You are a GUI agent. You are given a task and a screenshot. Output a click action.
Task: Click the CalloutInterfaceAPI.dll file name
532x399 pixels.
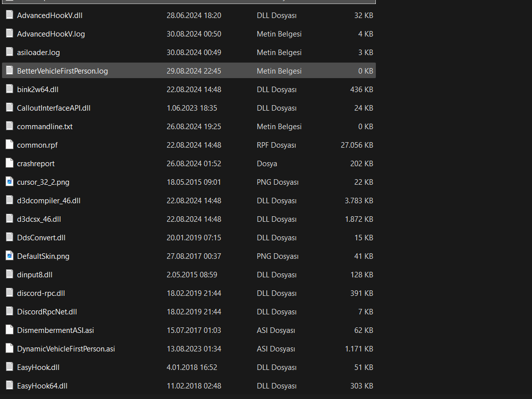pos(54,108)
